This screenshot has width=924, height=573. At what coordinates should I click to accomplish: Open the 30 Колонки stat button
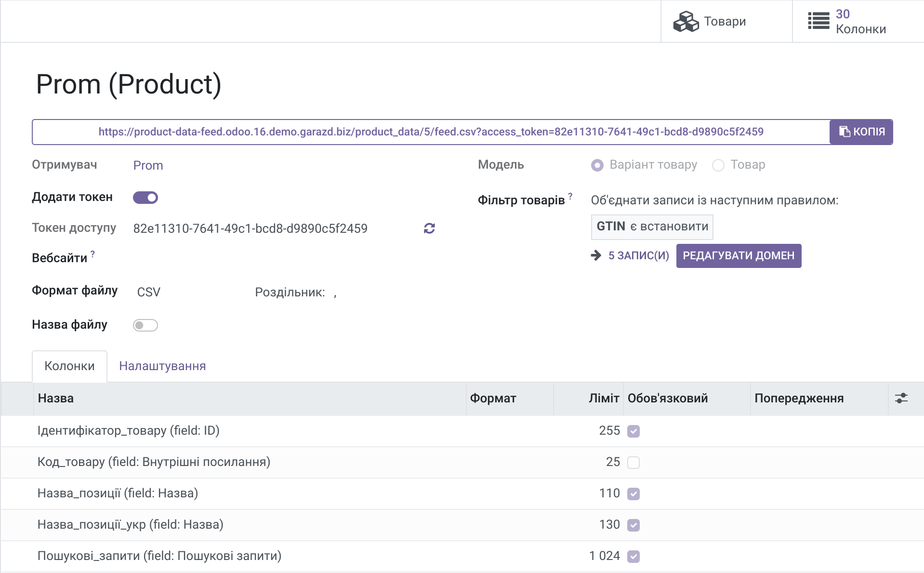(x=858, y=21)
